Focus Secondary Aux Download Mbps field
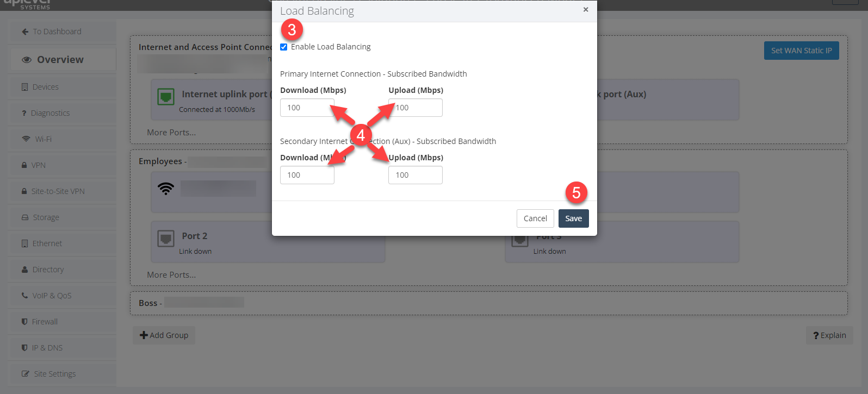Viewport: 868px width, 394px height. tap(307, 175)
